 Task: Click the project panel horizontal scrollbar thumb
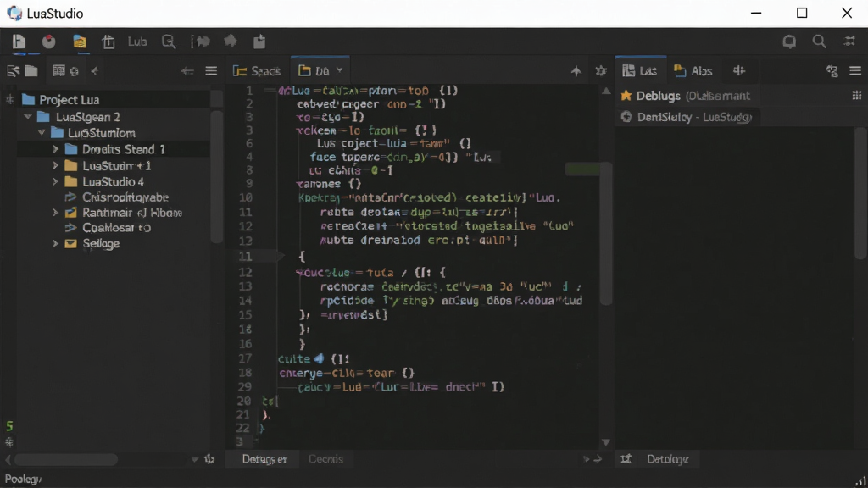66,459
